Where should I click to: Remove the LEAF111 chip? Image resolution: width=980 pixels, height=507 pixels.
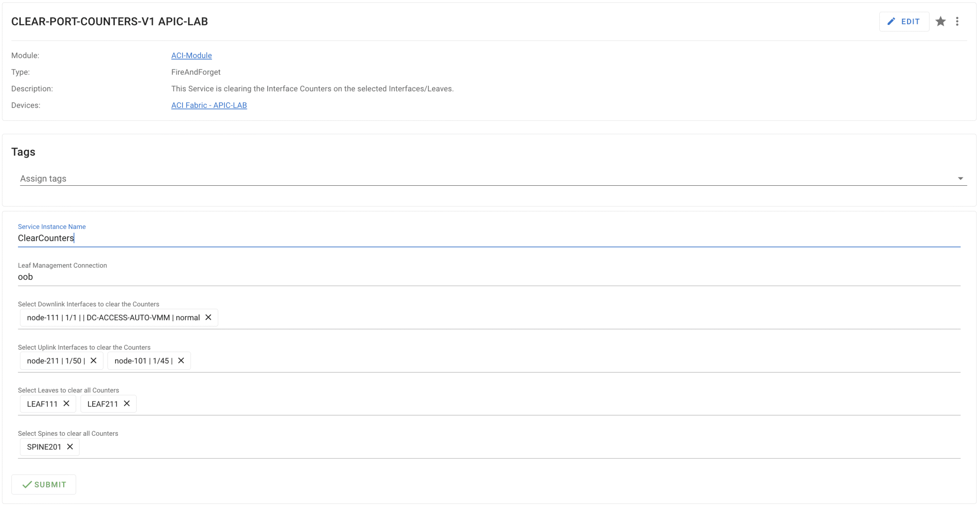(66, 404)
